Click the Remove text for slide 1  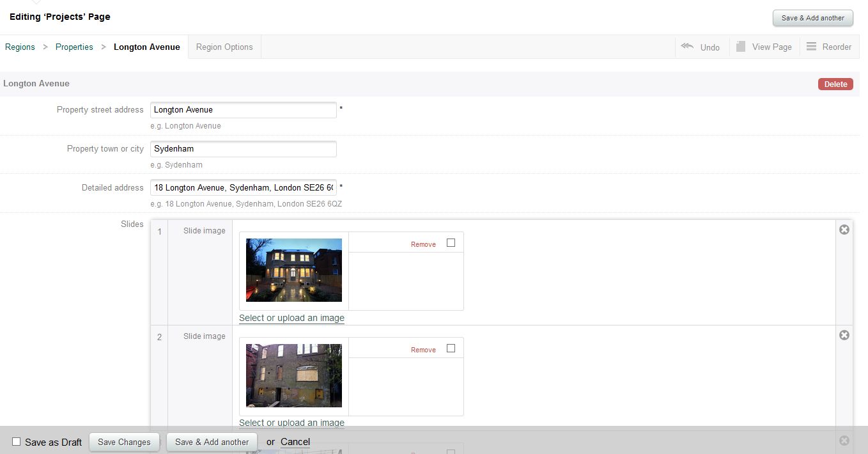(423, 244)
